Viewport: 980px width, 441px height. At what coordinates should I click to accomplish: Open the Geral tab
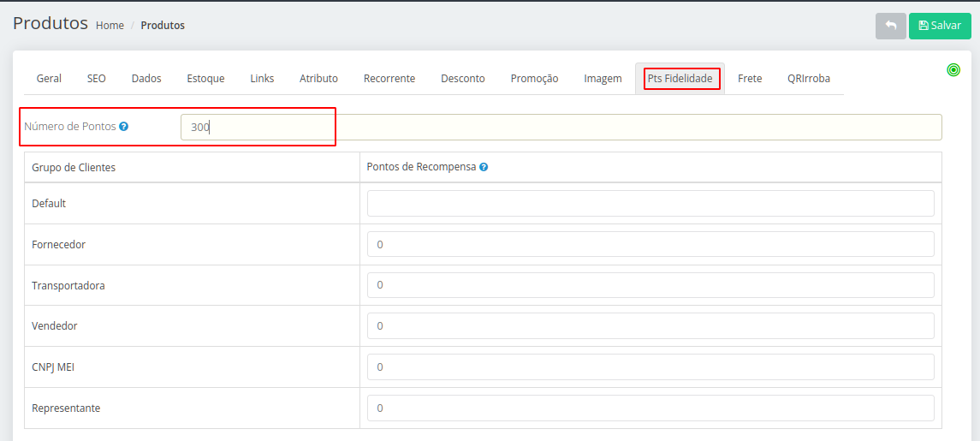[49, 79]
